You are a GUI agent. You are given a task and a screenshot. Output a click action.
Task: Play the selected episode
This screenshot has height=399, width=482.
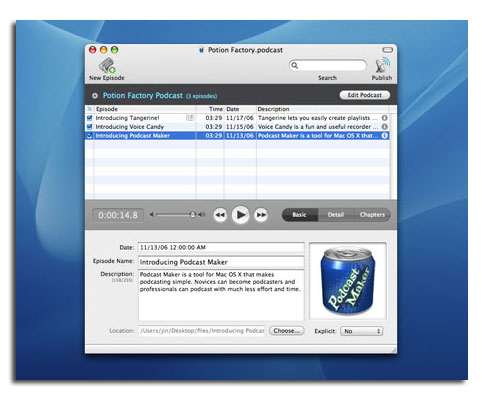240,215
